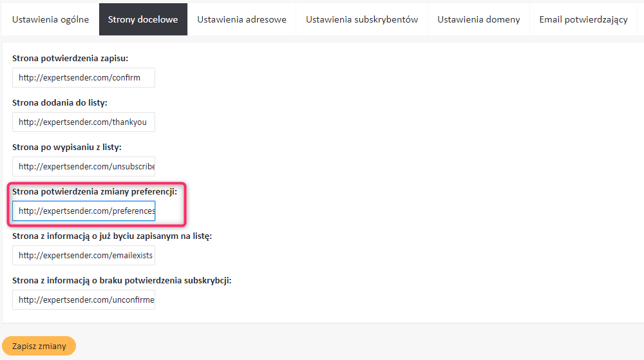Click the emailexists URL input field

84,255
